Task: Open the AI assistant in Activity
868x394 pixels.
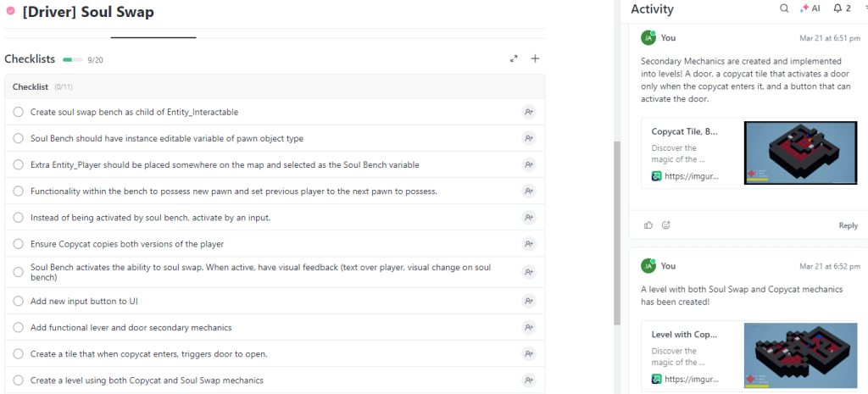Action: (810, 8)
